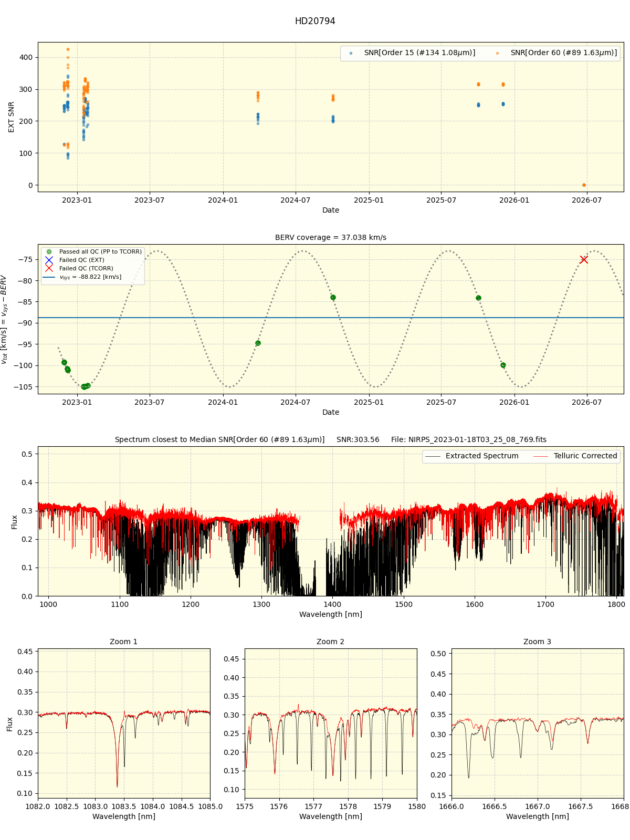Click the blue Failed QC (EXT) cross marker
Viewport: 630px width, 840px height.
tap(49, 260)
